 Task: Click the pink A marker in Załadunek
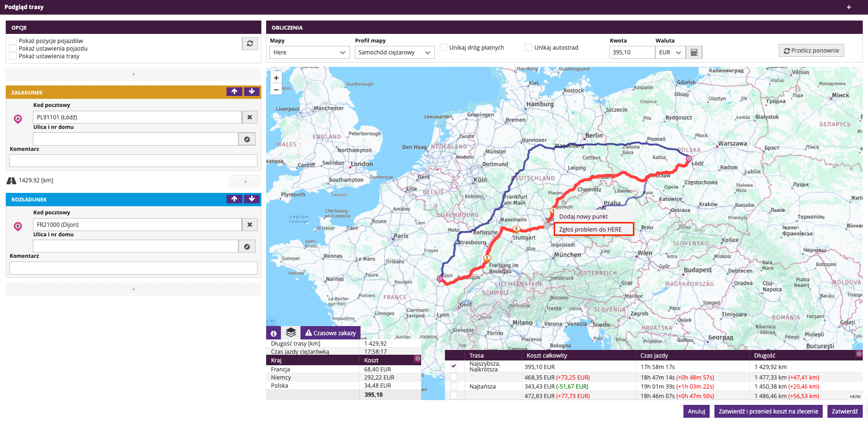(18, 119)
